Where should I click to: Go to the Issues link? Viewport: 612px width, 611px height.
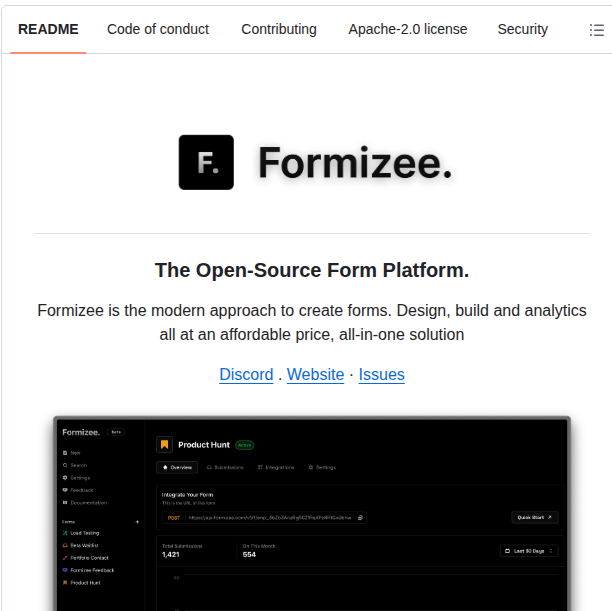pos(381,374)
